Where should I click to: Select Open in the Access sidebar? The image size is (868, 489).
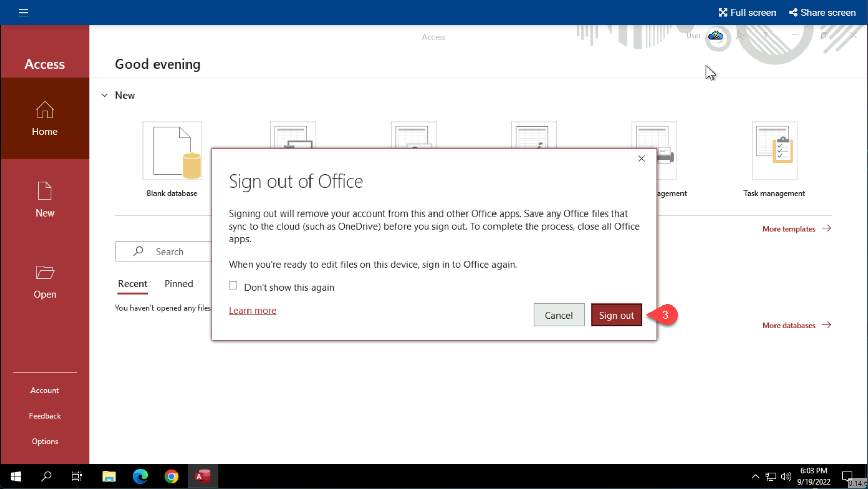click(x=45, y=281)
